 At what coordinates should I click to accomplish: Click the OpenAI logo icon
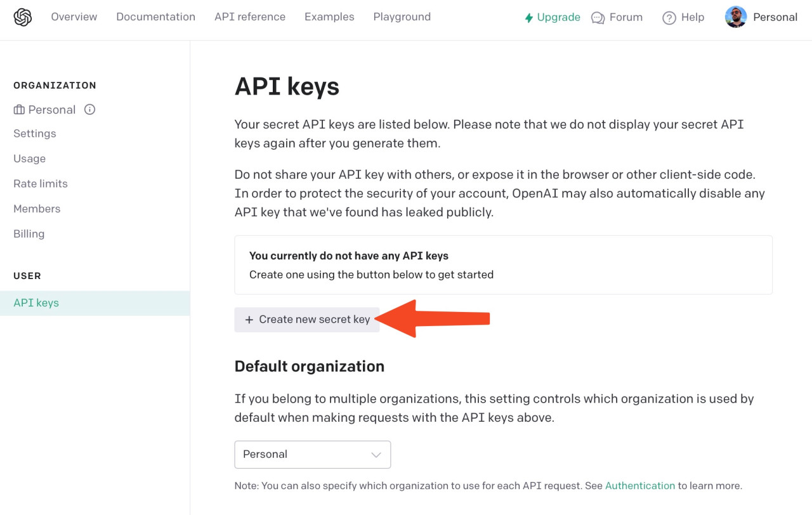23,18
